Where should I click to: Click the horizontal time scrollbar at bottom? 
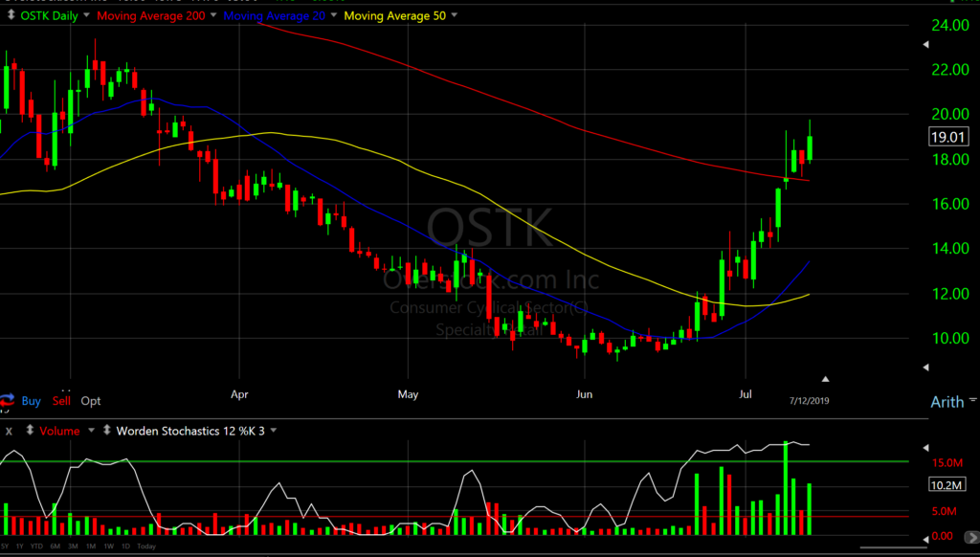pos(893,548)
